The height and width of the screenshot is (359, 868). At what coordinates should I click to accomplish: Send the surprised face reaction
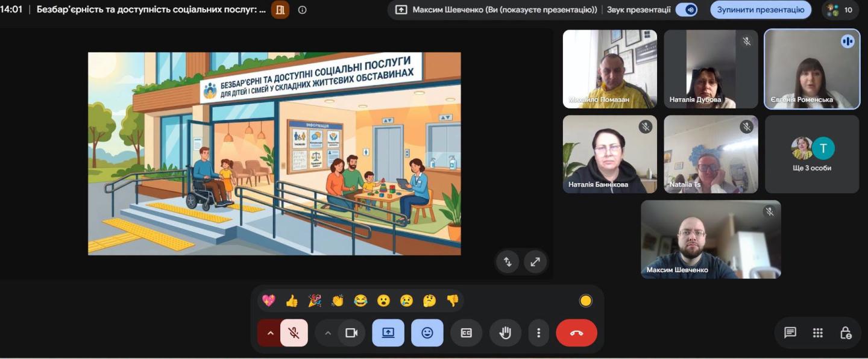tap(383, 301)
